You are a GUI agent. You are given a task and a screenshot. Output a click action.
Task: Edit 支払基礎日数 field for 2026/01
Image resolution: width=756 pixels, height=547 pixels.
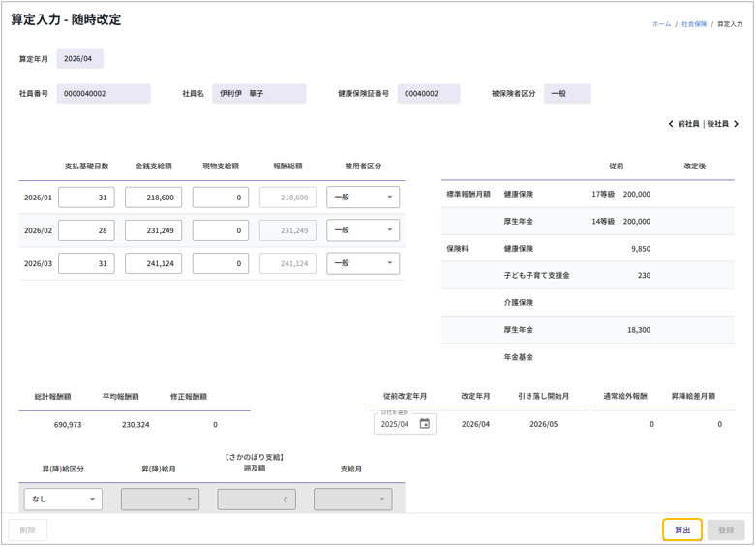[86, 198]
